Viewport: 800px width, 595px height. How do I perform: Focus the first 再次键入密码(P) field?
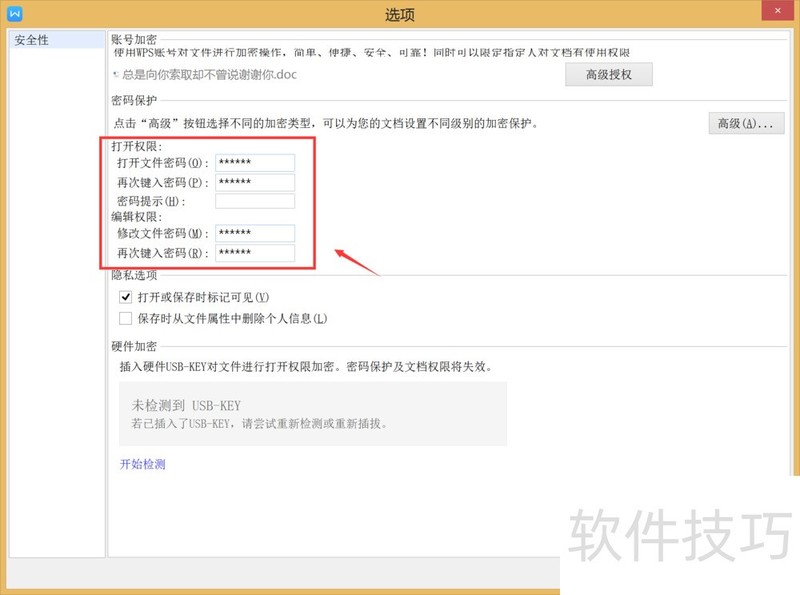click(x=255, y=182)
